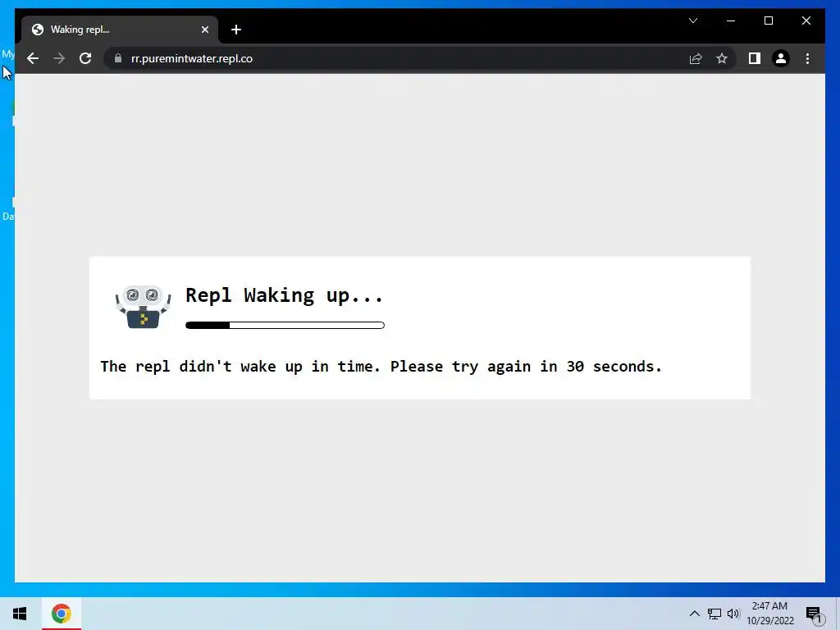Show hidden system tray icons
This screenshot has height=630, width=840.
(x=694, y=614)
